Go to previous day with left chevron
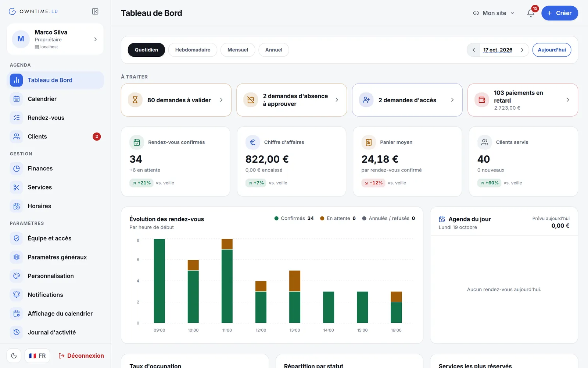 pyautogui.click(x=474, y=50)
